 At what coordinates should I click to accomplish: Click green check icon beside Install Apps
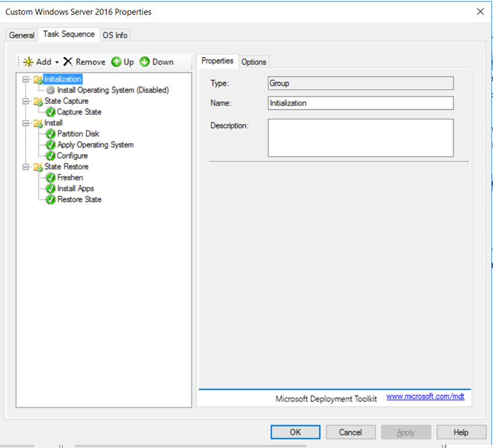click(x=51, y=189)
